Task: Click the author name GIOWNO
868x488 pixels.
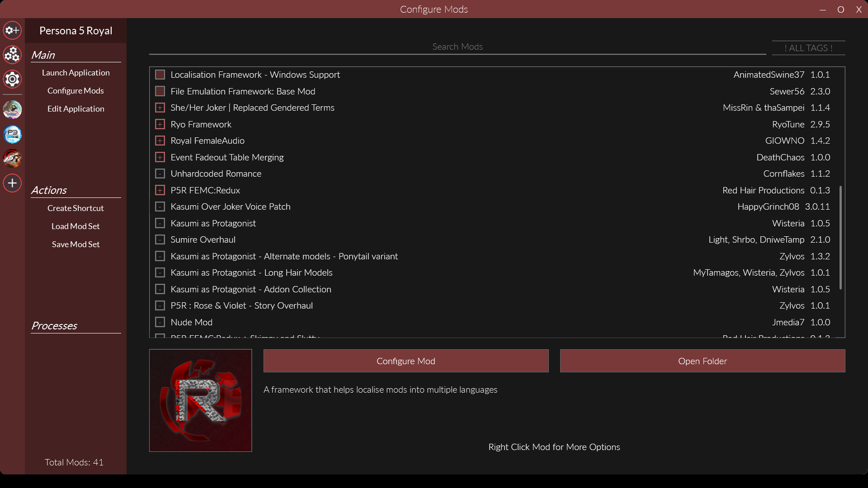Action: tap(785, 141)
